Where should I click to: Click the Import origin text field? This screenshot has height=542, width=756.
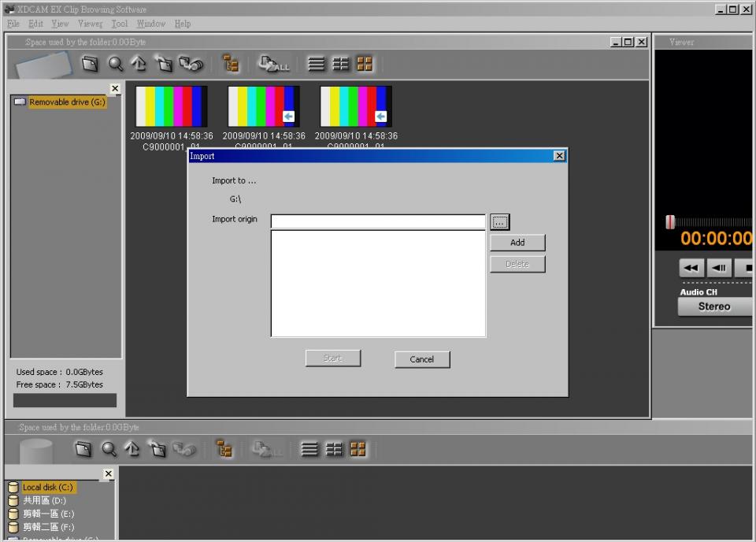pos(378,222)
